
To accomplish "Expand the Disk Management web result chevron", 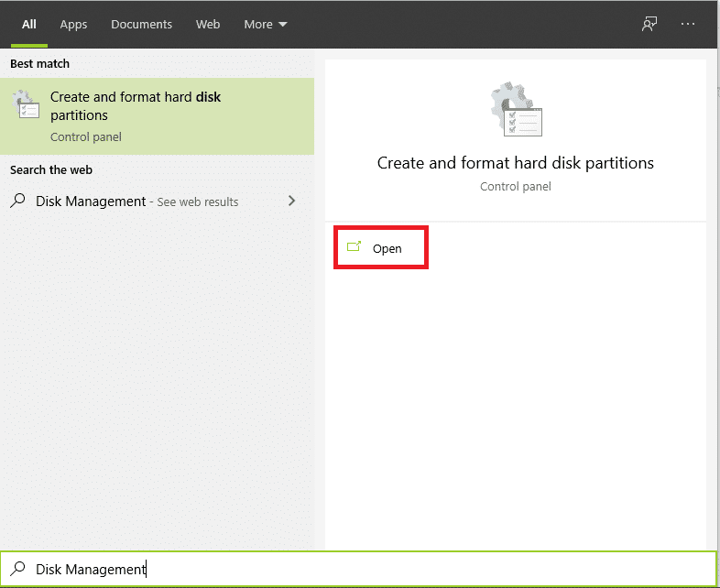I will click(x=291, y=201).
